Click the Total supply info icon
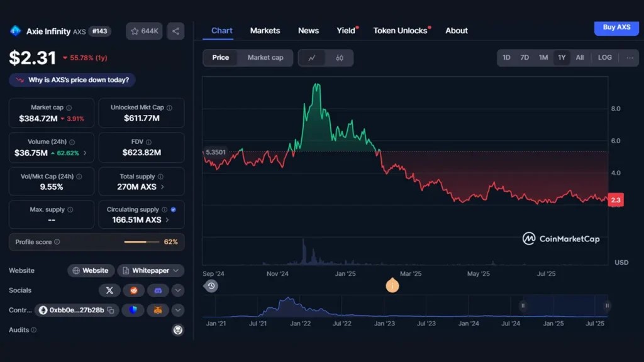 pyautogui.click(x=160, y=177)
